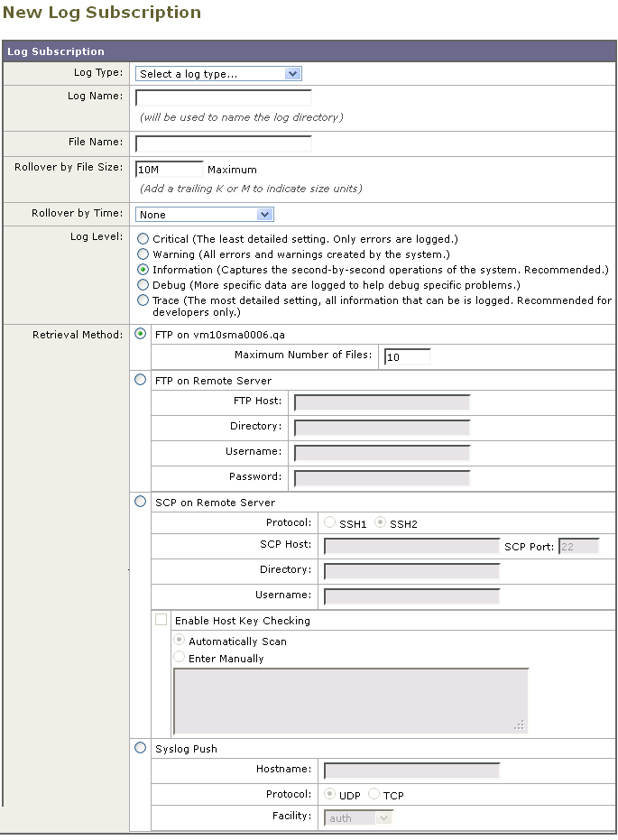Screen dimensions: 618x840
Task: Click the Rollover by File Size field
Action: [x=170, y=170]
